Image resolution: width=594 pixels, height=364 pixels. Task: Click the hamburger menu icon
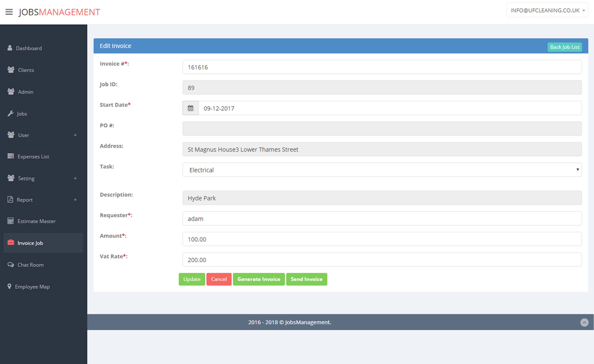[x=9, y=12]
